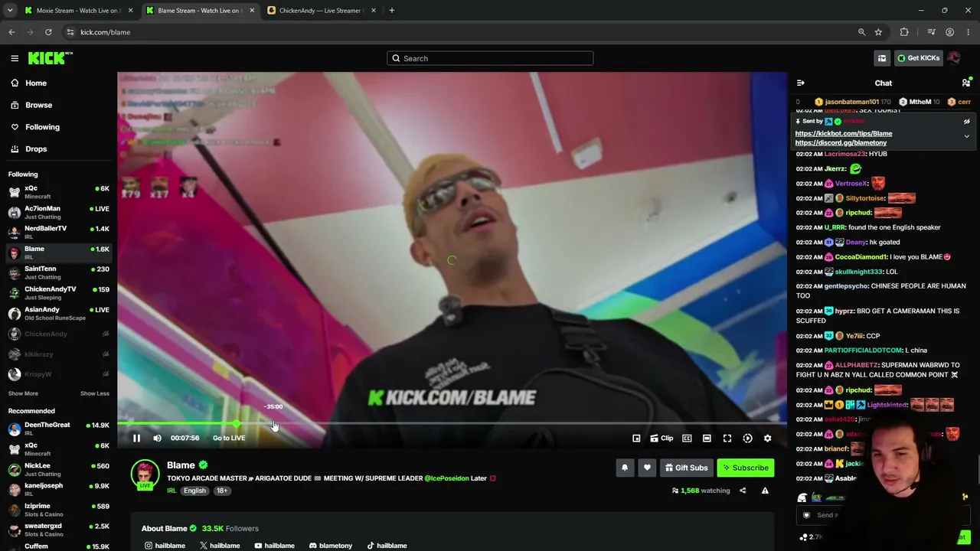Viewport: 980px width, 551px height.
Task: Open hailblame Instagram link
Action: [165, 546]
